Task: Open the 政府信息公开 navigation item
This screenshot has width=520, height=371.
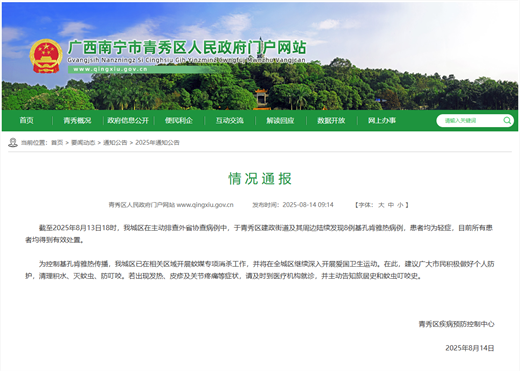Action: click(x=128, y=120)
